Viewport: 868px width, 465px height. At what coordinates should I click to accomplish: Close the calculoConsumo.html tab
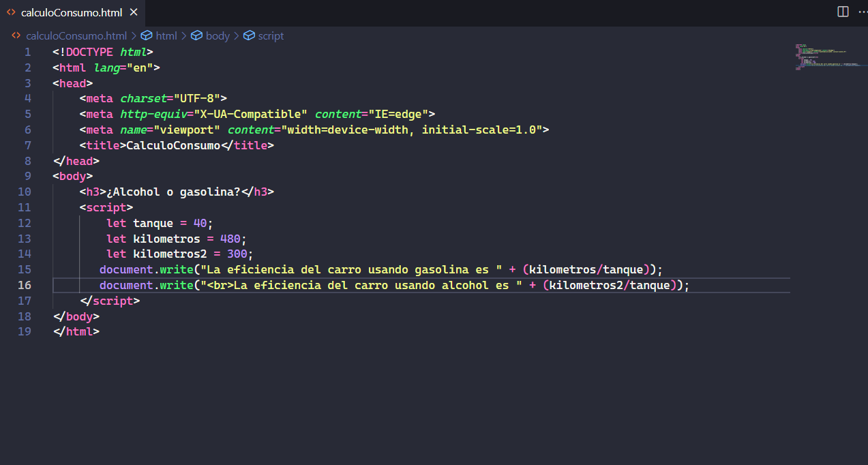(133, 12)
